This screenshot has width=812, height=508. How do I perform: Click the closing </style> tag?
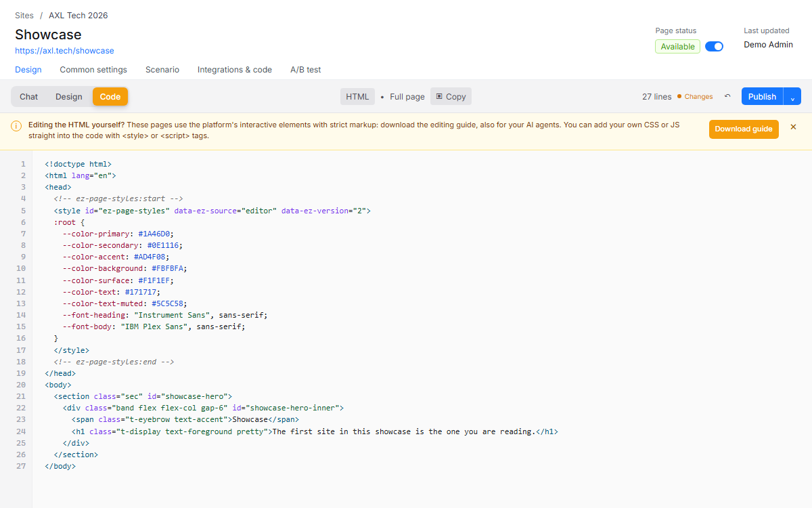(x=72, y=350)
